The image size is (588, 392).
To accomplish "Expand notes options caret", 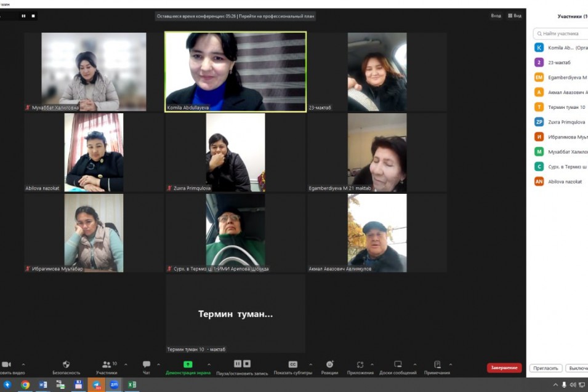I will pos(450,364).
